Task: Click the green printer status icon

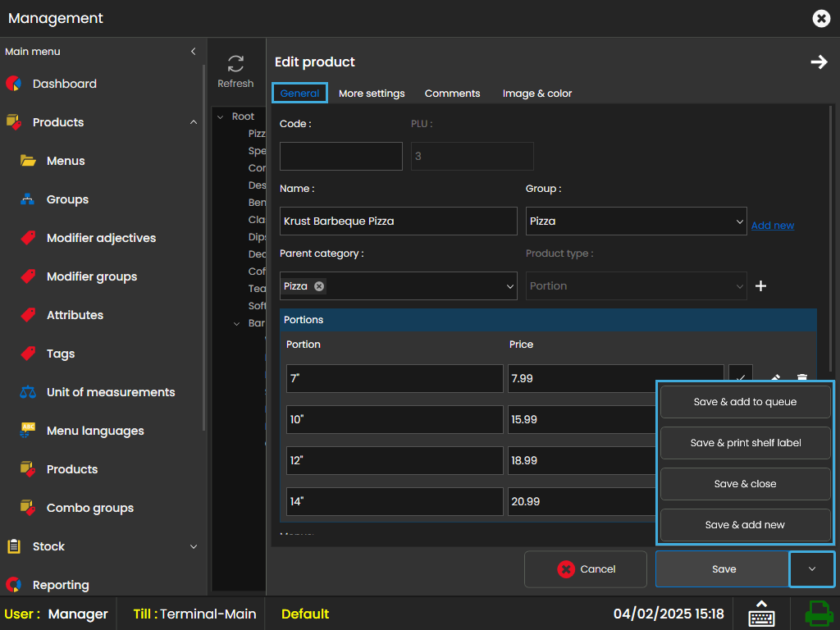Action: (x=817, y=614)
